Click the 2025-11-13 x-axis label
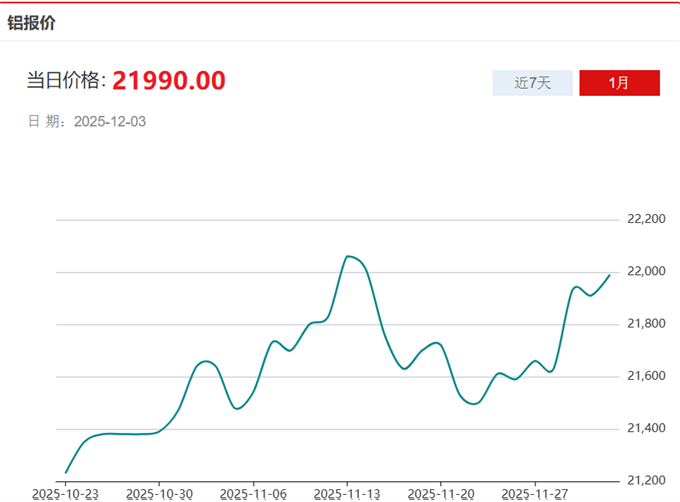 (347, 494)
